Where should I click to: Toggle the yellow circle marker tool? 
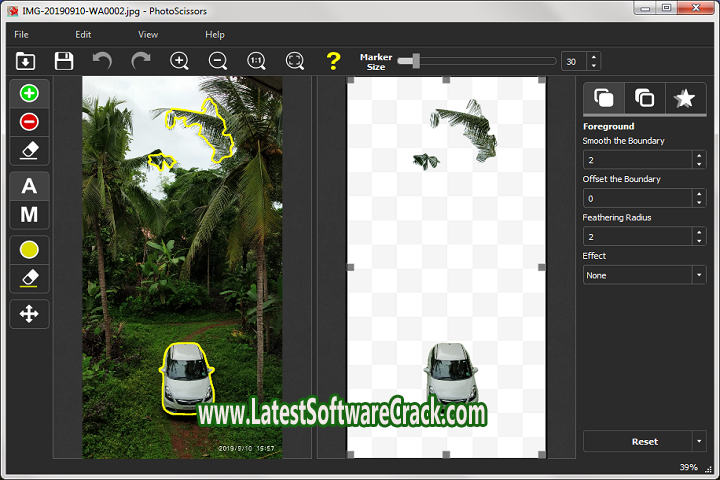(29, 250)
